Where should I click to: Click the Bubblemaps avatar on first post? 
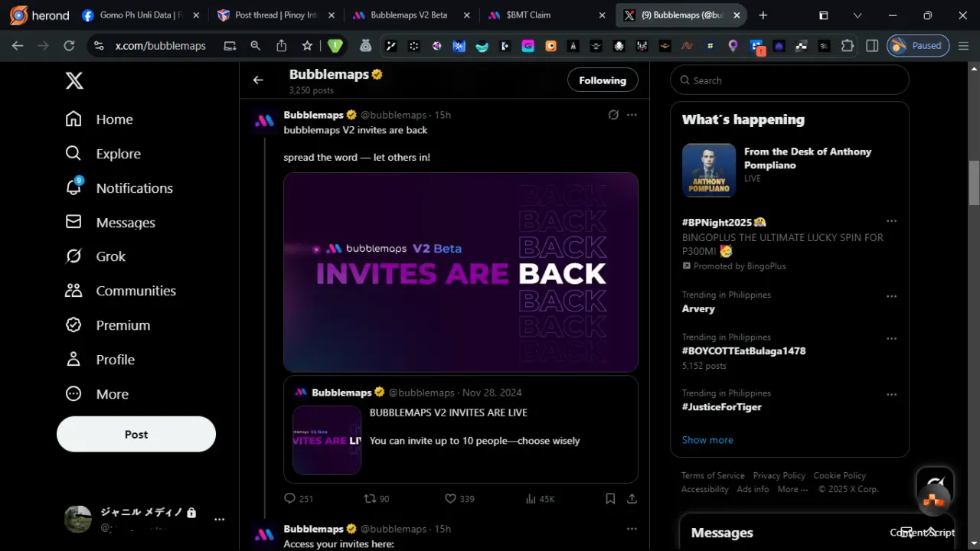pos(265,121)
